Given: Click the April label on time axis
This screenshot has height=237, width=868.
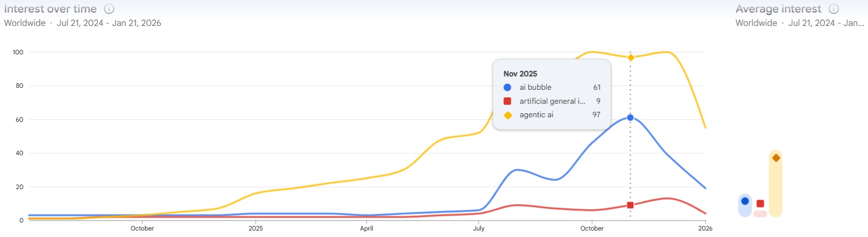Looking at the screenshot, I should point(366,229).
